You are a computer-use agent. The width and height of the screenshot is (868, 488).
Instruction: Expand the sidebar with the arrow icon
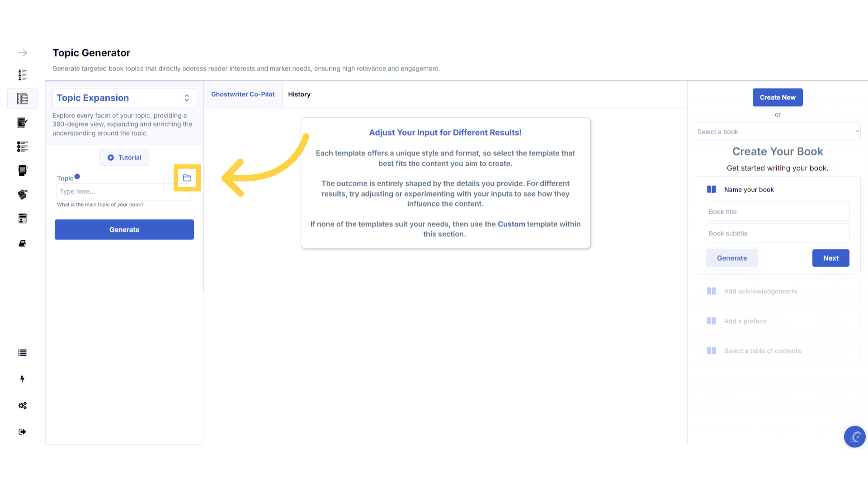(23, 53)
